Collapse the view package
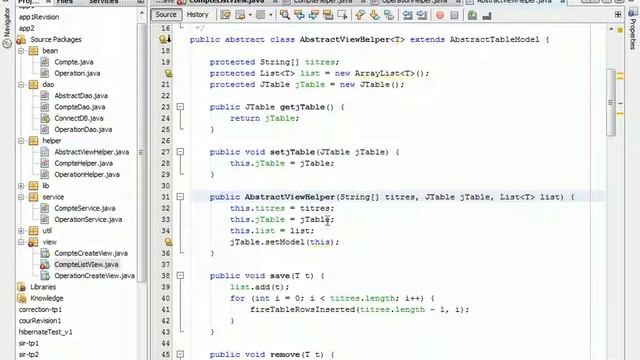The width and height of the screenshot is (640, 360). (21, 242)
